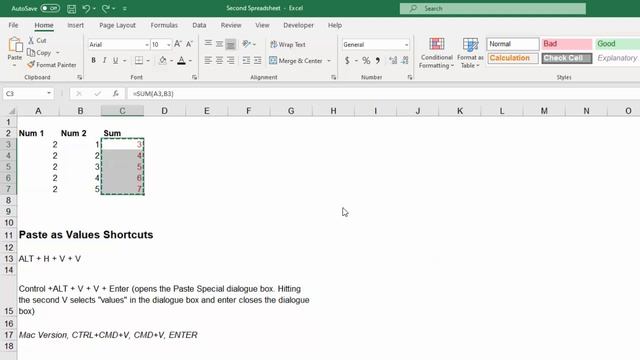This screenshot has height=360, width=640.
Task: Align text left
Action: 208,60
